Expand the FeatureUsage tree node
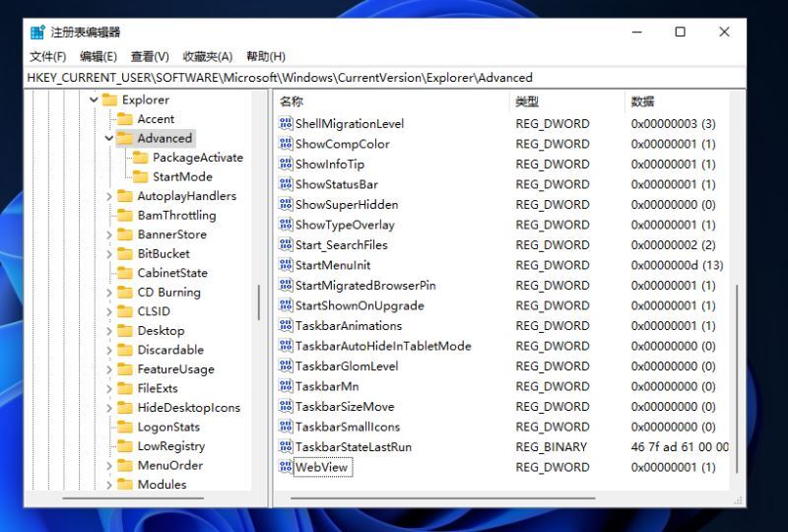Viewport: 788px width, 532px height. [x=109, y=369]
